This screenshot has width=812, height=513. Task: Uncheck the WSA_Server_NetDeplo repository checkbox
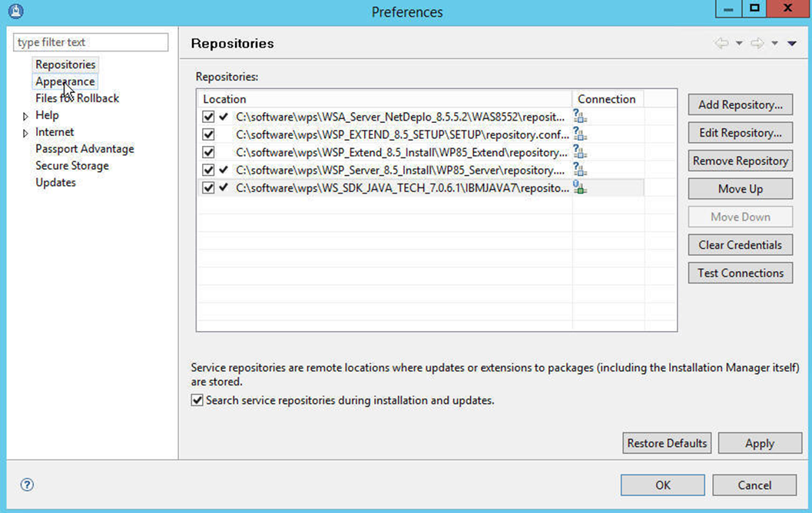[x=208, y=117]
